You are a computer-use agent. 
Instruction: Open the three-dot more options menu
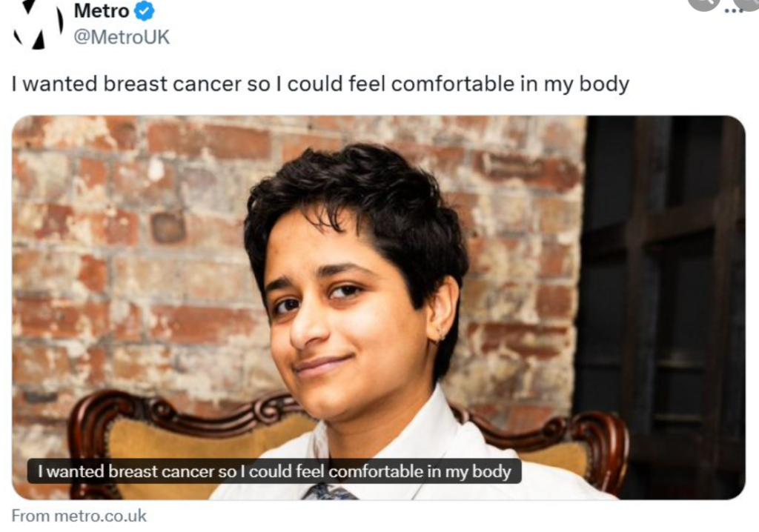point(733,10)
